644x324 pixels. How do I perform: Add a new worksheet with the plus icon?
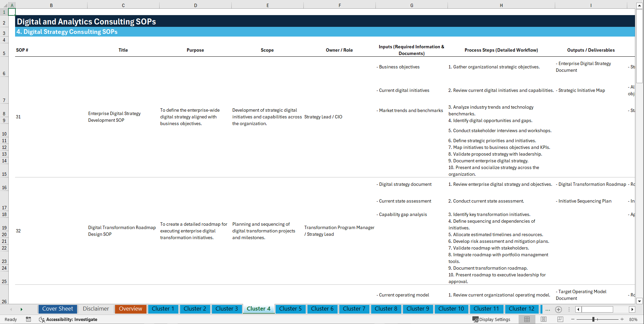coord(559,309)
